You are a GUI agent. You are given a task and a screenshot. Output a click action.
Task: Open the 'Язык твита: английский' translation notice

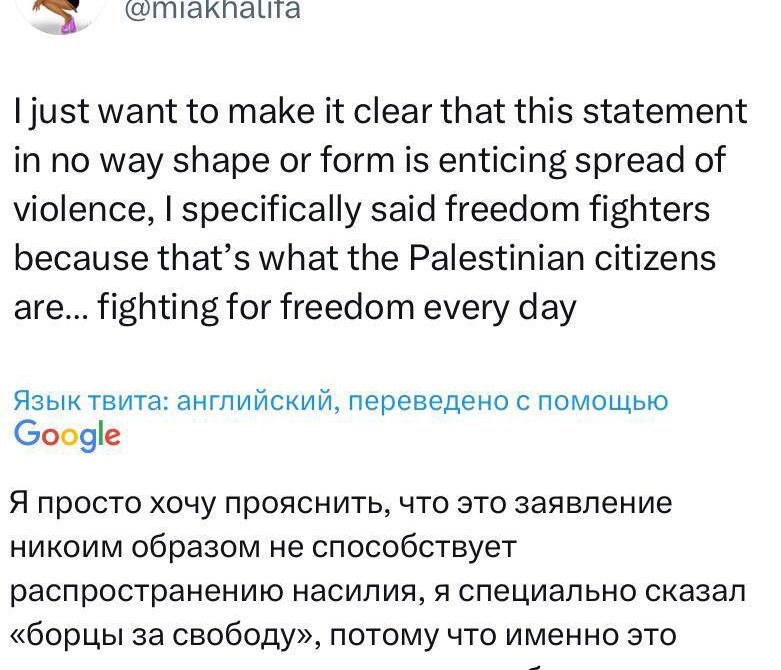172,401
